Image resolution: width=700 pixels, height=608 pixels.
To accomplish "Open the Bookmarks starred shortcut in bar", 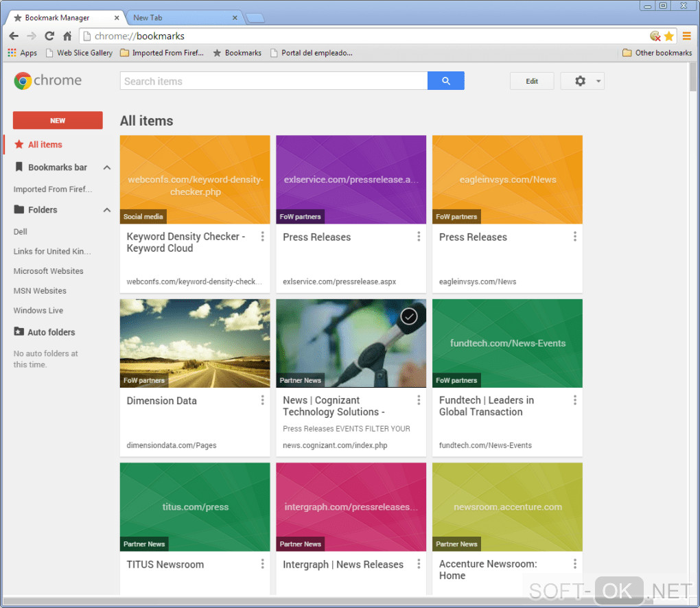I will pyautogui.click(x=237, y=53).
